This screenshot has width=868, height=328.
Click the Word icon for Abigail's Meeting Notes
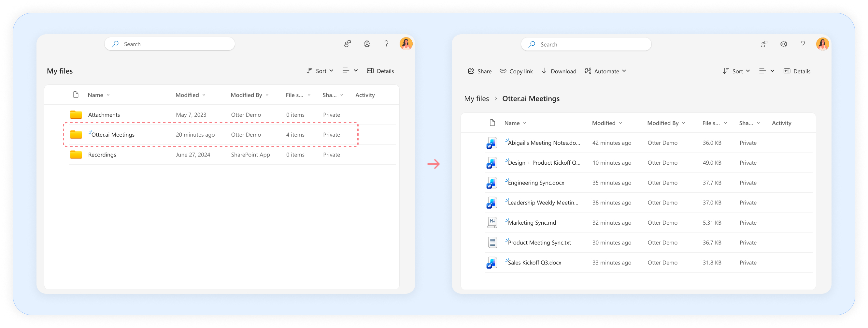pos(491,143)
